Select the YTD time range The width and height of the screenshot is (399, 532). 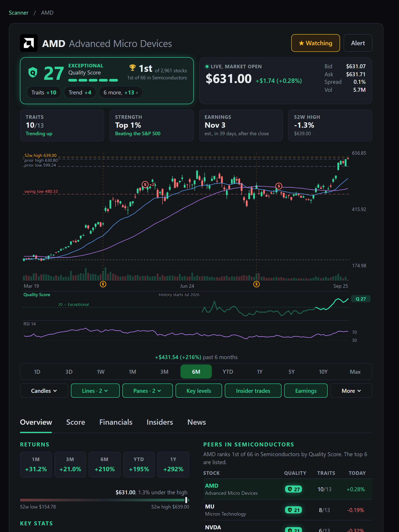click(x=228, y=372)
